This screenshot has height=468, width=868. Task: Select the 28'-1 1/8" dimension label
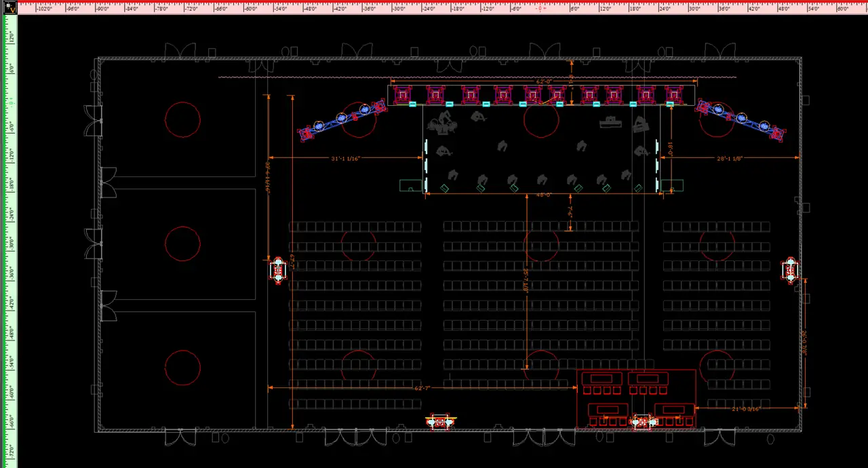(730, 158)
